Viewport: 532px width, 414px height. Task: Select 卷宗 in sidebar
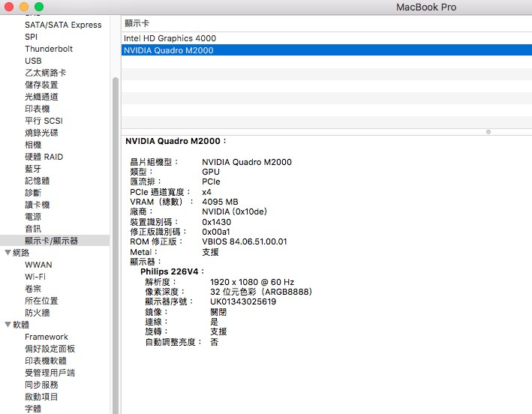point(33,289)
